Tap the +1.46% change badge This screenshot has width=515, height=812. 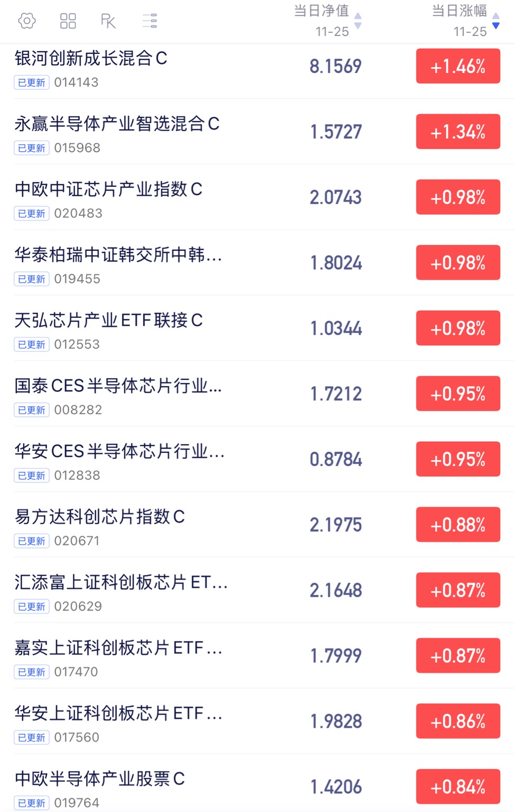(x=458, y=66)
